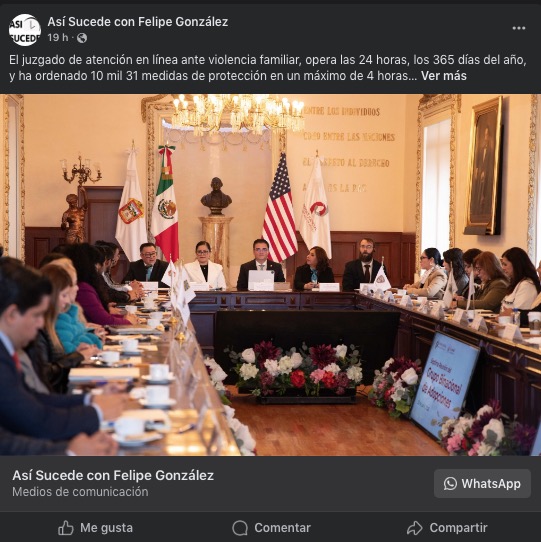
Task: Like the post with Me gusta
Action: coord(95,528)
